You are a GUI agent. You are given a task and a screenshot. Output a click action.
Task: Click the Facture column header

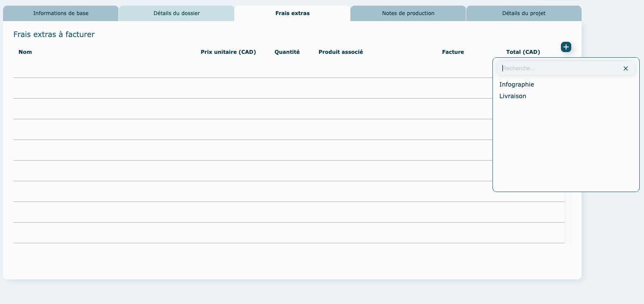tap(453, 52)
